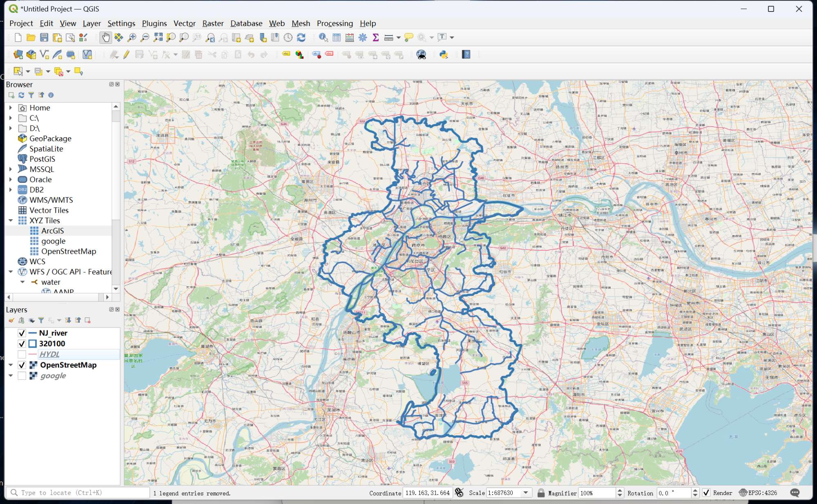Collapse the XYZ Tiles tree node
817x504 pixels.
coord(11,221)
